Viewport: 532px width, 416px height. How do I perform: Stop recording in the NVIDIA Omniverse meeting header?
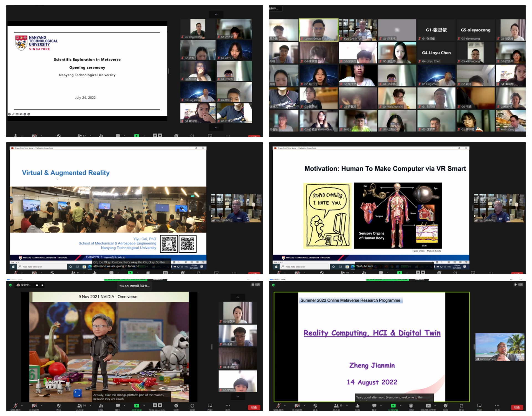pos(42,285)
